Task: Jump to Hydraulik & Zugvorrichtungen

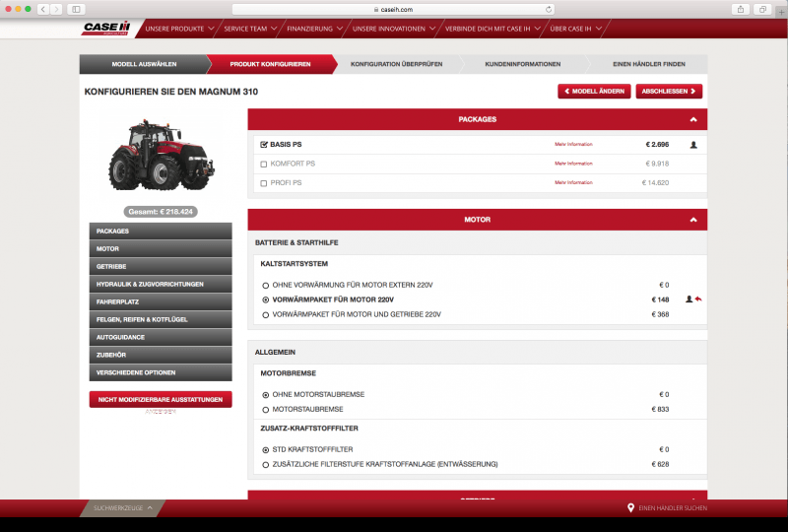Action: coord(161,284)
